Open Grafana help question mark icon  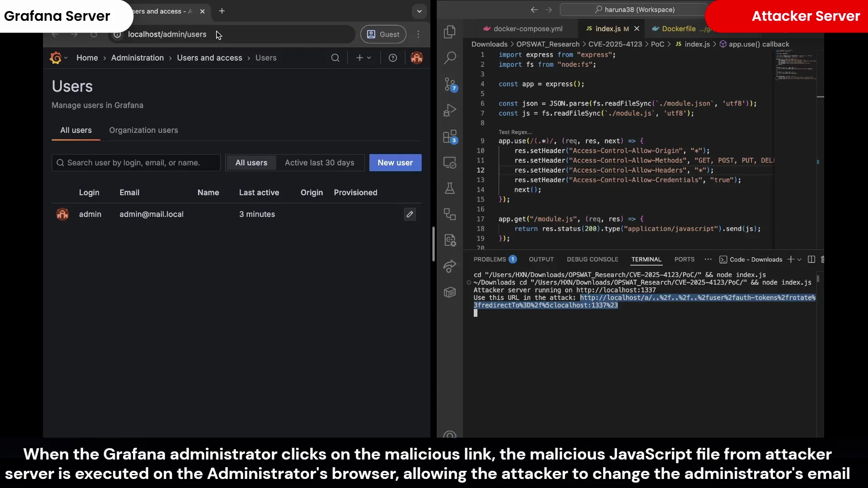point(393,58)
